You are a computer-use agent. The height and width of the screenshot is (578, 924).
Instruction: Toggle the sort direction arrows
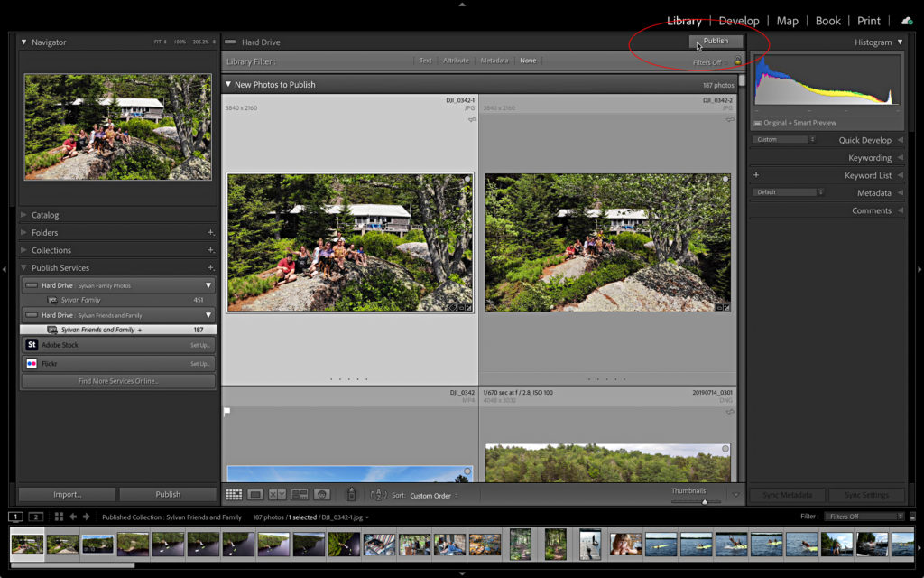click(379, 494)
